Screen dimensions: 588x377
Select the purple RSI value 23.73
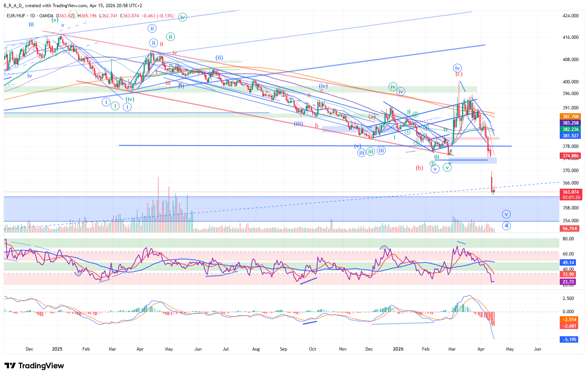(568, 282)
